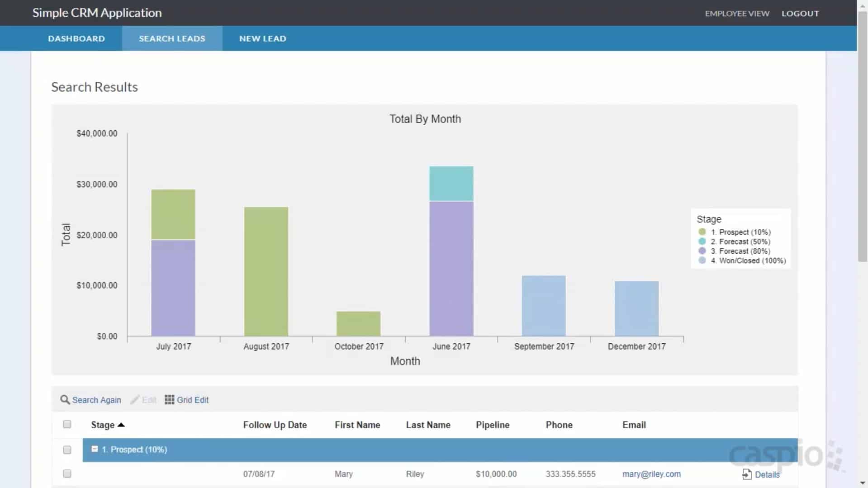Click the teal Forecast (50%) legend dot
The image size is (868, 488).
point(702,242)
